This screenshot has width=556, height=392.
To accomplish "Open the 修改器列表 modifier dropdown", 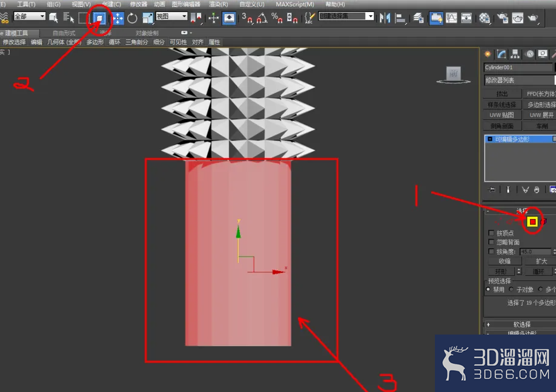I will point(520,80).
